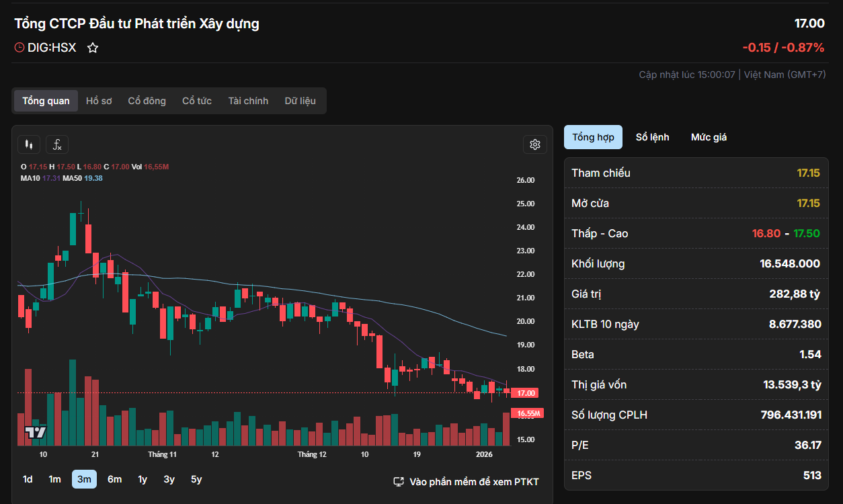Image resolution: width=843 pixels, height=504 pixels.
Task: Open the Mức giá panel tab
Action: (709, 137)
